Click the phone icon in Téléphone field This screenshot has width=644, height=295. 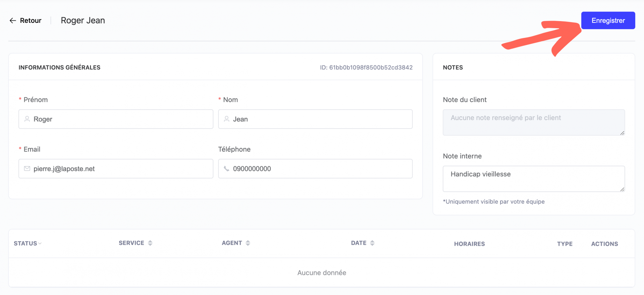click(227, 169)
